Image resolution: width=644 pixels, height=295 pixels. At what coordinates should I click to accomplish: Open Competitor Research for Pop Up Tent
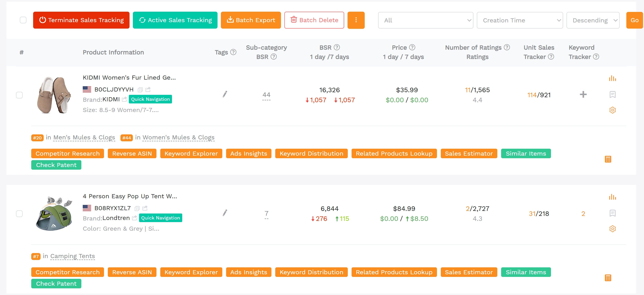tap(68, 272)
